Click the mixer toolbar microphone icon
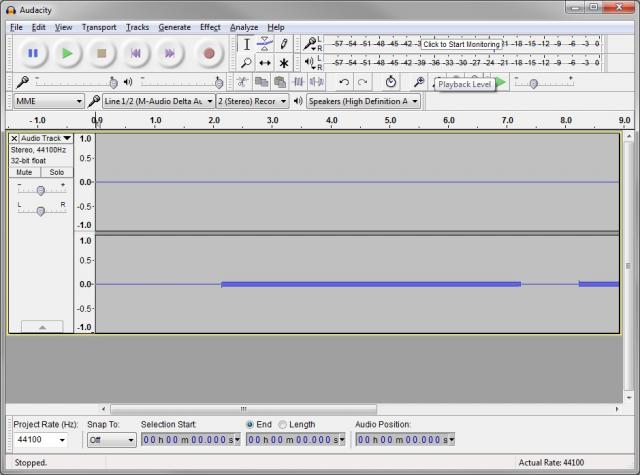The image size is (640, 475). point(22,82)
